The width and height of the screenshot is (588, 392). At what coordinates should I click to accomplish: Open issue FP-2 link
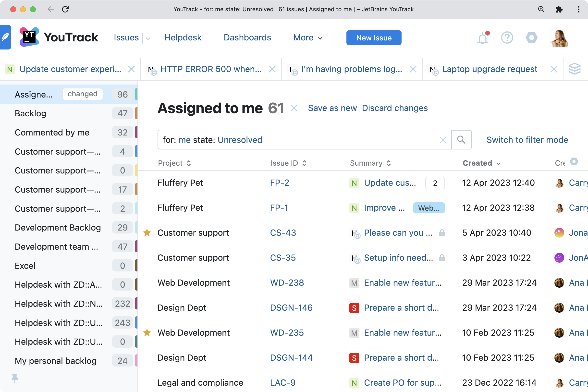pyautogui.click(x=280, y=183)
